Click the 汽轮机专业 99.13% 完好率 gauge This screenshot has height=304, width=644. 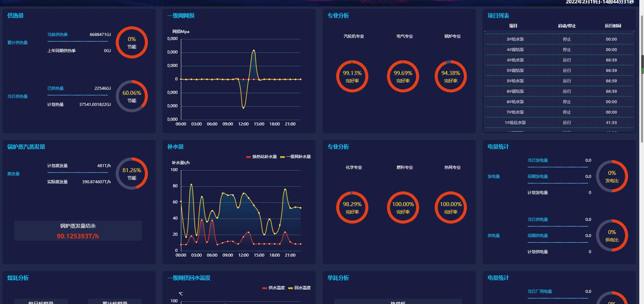[x=352, y=76]
